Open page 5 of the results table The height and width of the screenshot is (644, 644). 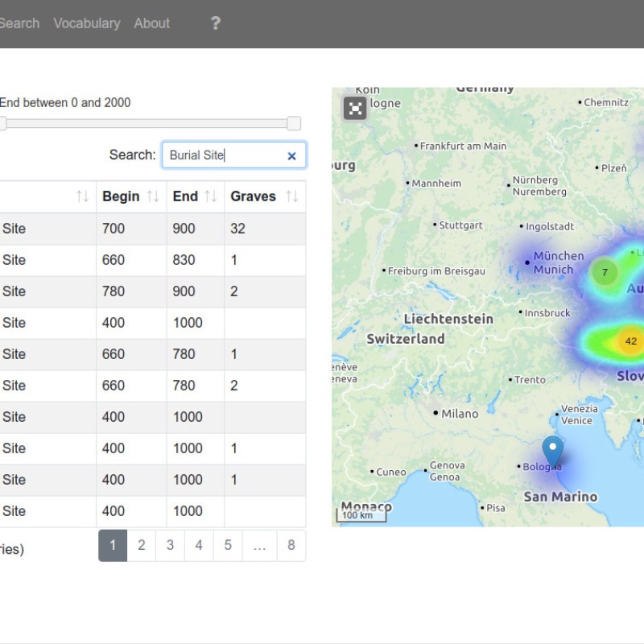228,545
